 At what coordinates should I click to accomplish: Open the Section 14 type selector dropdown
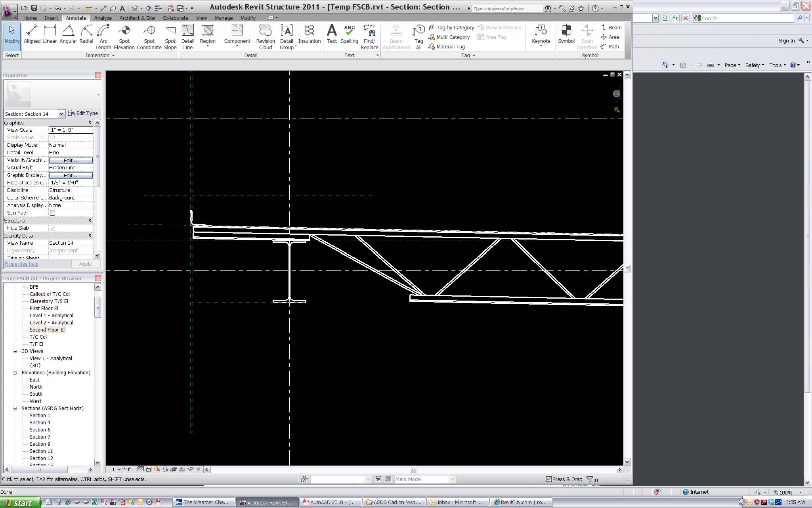[x=61, y=114]
